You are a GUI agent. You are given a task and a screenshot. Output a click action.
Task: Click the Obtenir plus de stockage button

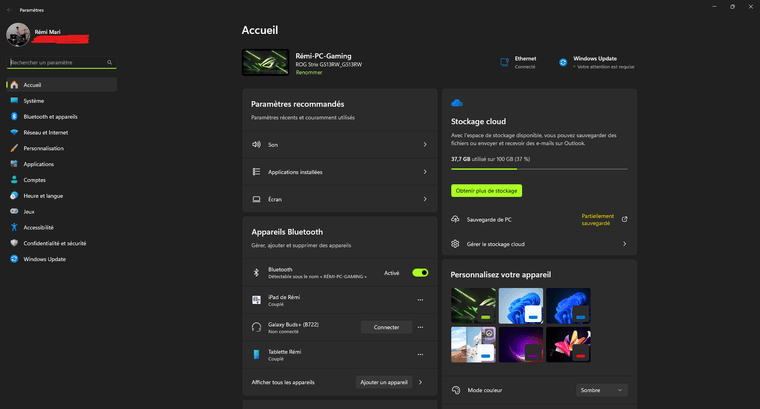click(x=486, y=190)
